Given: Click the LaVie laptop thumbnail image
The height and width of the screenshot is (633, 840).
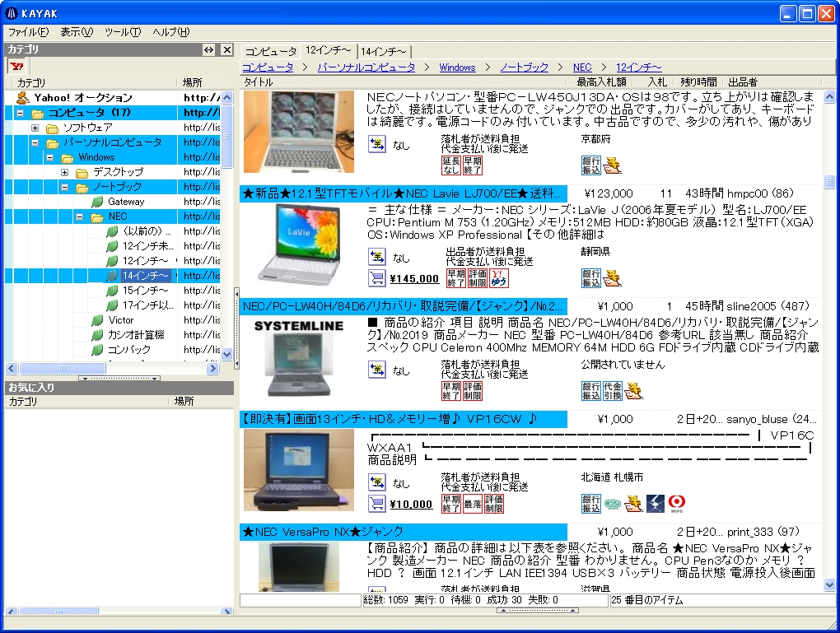Looking at the screenshot, I should point(299,244).
